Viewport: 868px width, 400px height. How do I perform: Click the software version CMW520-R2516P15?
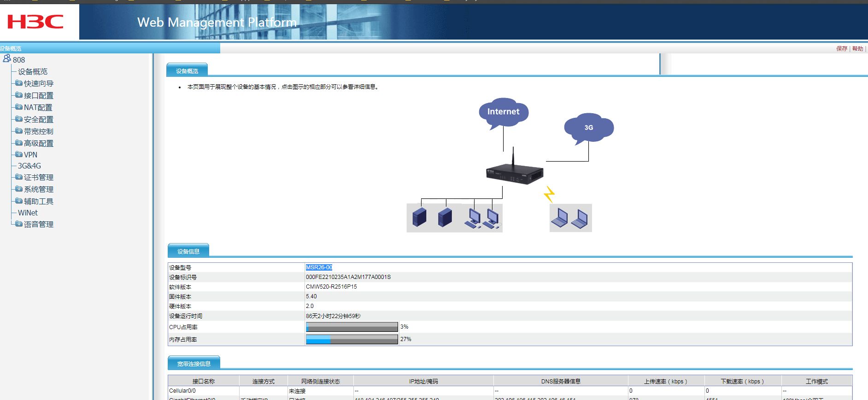click(x=331, y=287)
